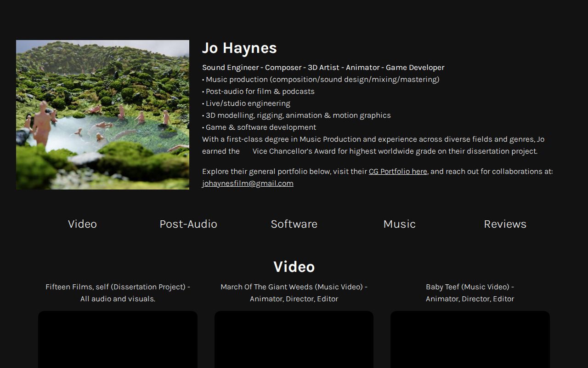Click the johaynesfilm@gmail.com email link
The height and width of the screenshot is (368, 588).
248,183
